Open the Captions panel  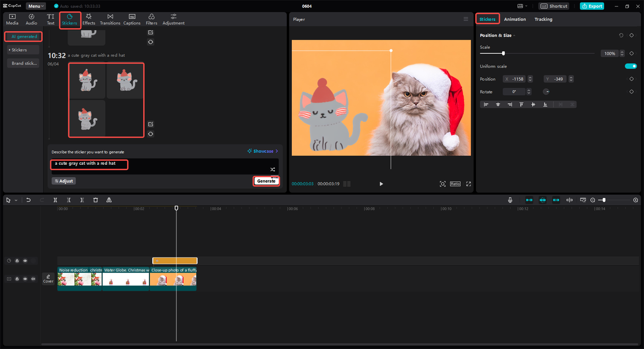pyautogui.click(x=132, y=19)
